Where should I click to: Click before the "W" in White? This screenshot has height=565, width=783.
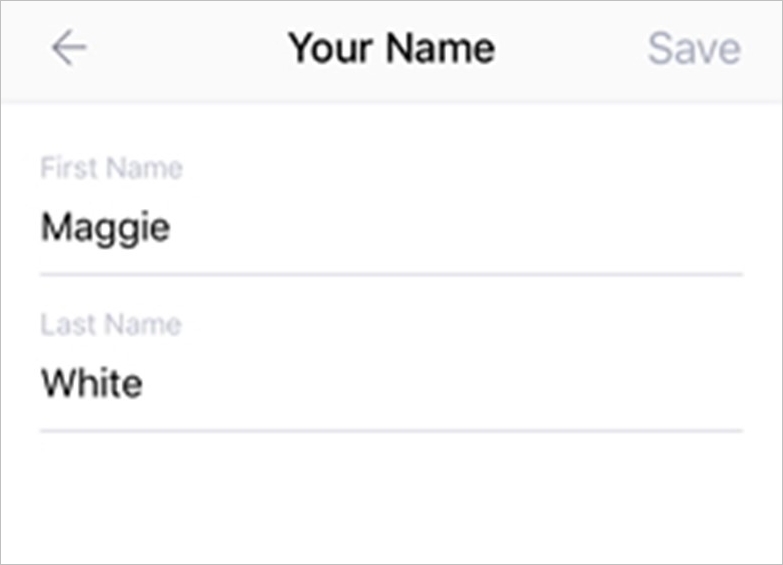pos(41,383)
